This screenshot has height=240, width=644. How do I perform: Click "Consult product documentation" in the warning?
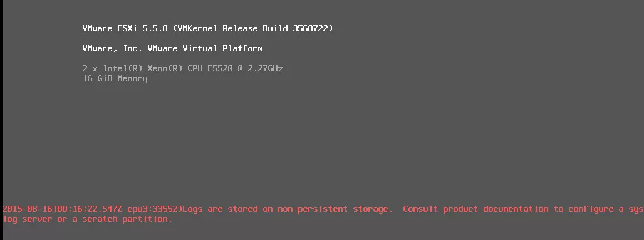(x=475, y=209)
